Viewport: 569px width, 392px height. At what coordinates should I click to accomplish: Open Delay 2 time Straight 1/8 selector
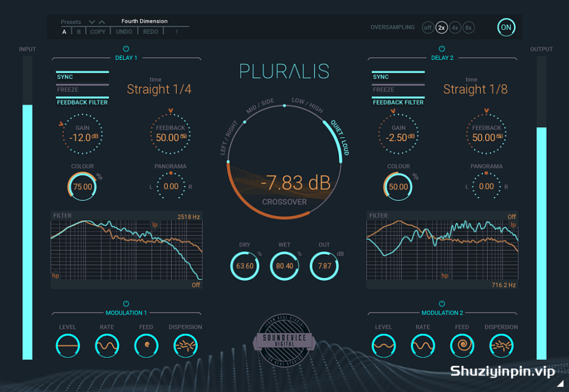[475, 89]
